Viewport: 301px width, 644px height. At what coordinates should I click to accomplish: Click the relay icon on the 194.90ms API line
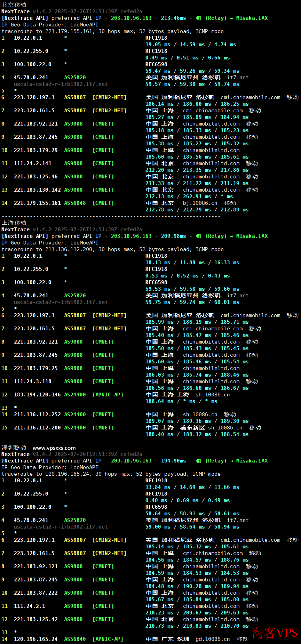(x=198, y=461)
